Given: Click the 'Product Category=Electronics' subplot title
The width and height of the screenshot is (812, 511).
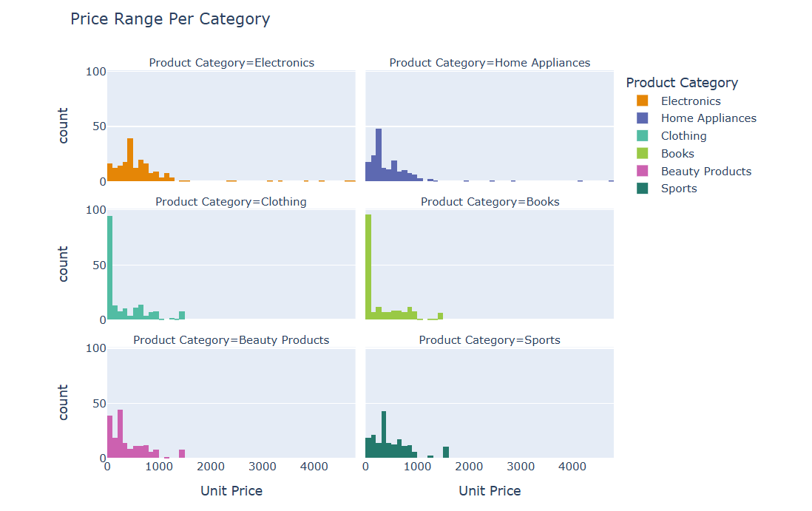Looking at the screenshot, I should tap(231, 63).
